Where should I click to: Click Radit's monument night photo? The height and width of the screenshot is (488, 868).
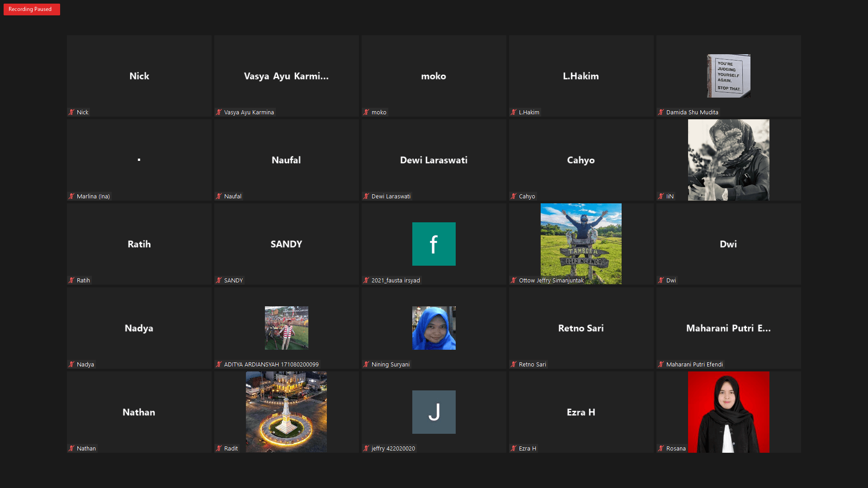coord(286,411)
